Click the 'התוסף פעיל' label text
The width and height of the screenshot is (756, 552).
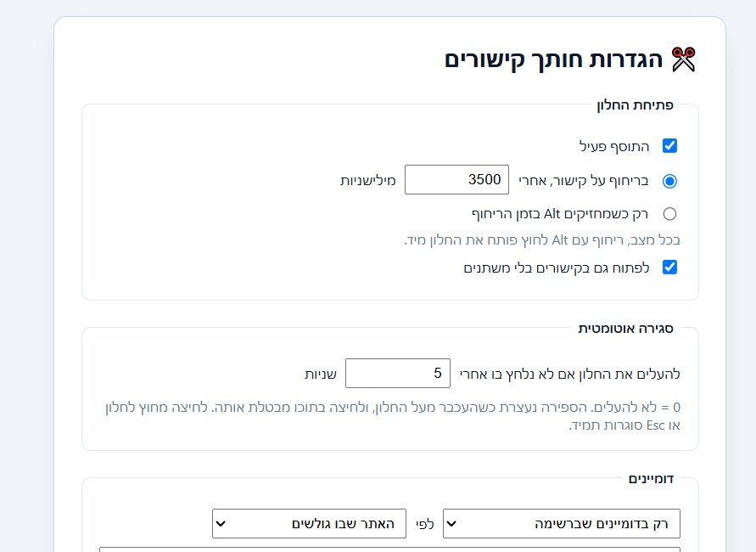(614, 146)
